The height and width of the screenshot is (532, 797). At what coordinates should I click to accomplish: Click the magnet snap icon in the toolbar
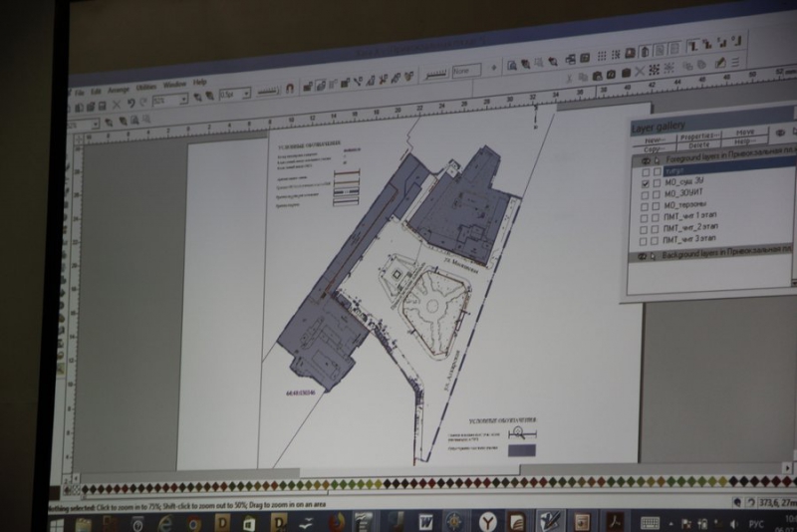290,88
